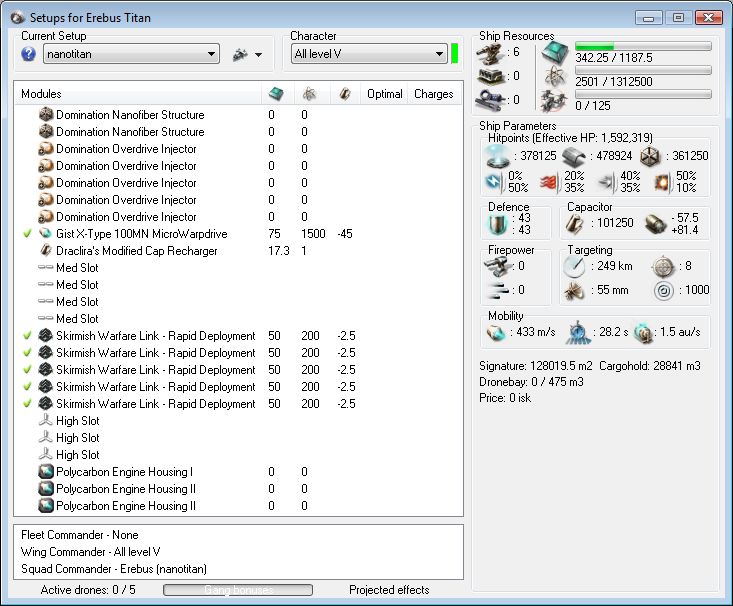The image size is (733, 606).
Task: Click the capacitor capacity icon
Action: [x=575, y=224]
